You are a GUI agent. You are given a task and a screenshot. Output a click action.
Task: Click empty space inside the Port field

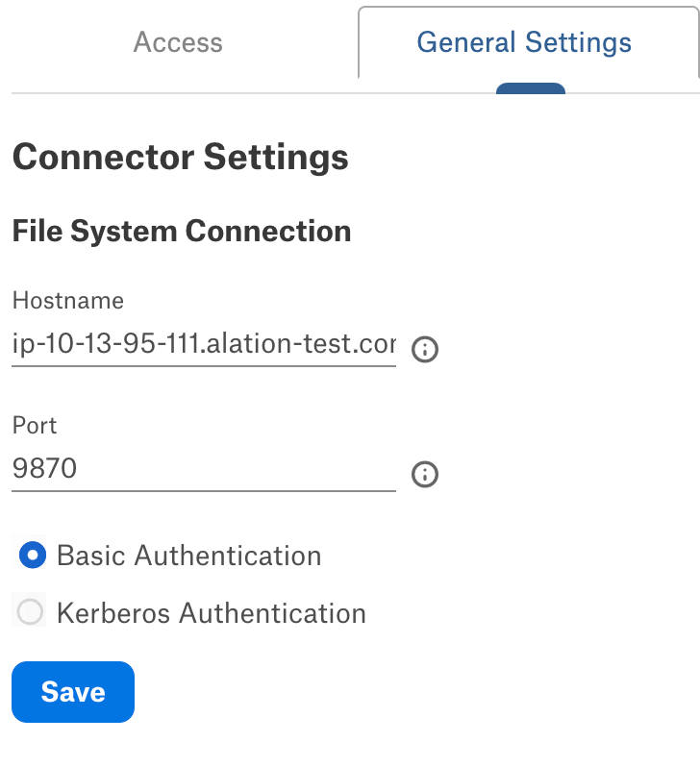pyautogui.click(x=235, y=468)
